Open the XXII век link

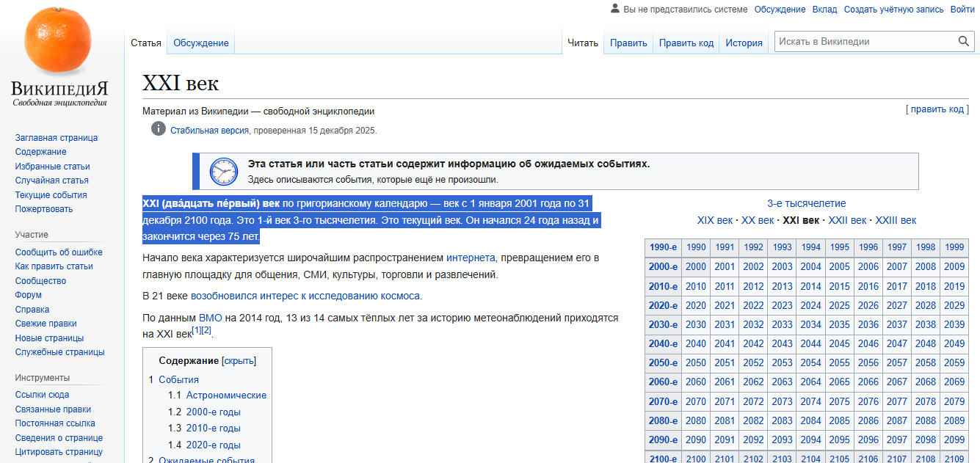coord(848,220)
